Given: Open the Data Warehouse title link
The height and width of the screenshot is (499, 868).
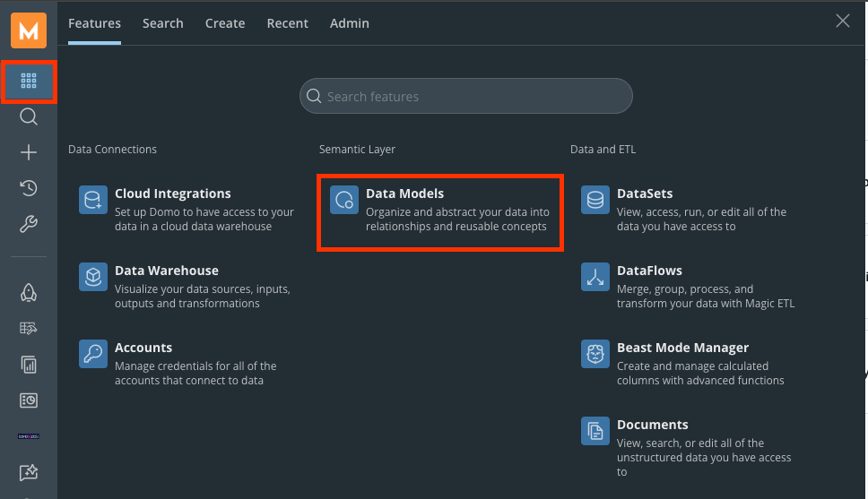Looking at the screenshot, I should (167, 271).
